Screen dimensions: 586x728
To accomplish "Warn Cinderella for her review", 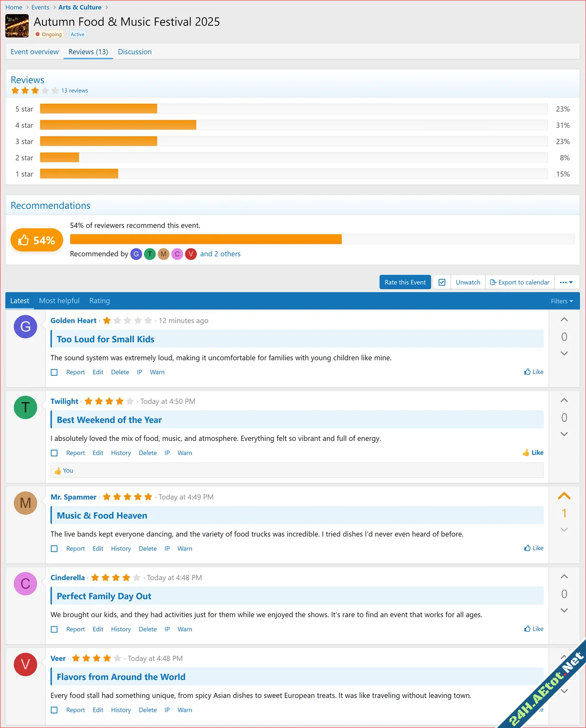I will [x=185, y=629].
